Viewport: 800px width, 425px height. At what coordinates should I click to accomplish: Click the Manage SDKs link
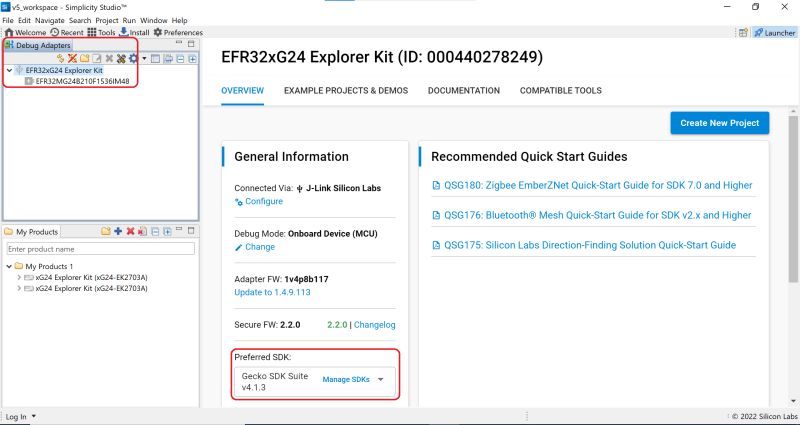(x=346, y=380)
